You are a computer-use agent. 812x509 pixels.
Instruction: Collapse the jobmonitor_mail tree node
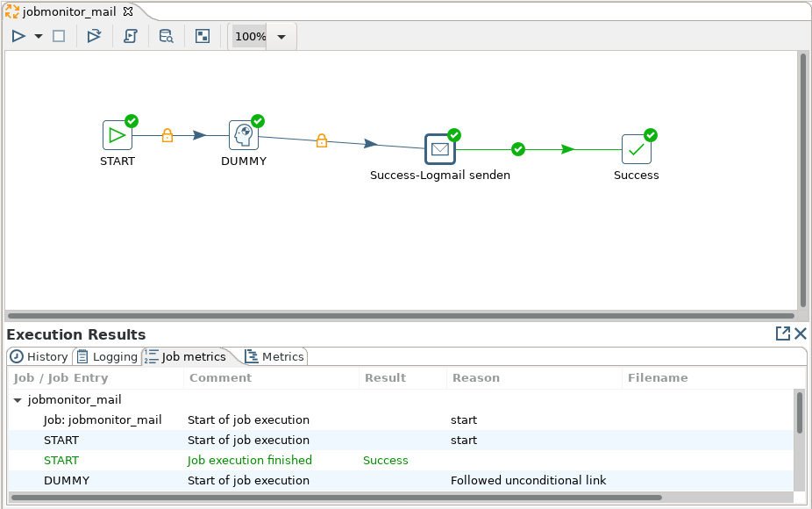coord(18,400)
